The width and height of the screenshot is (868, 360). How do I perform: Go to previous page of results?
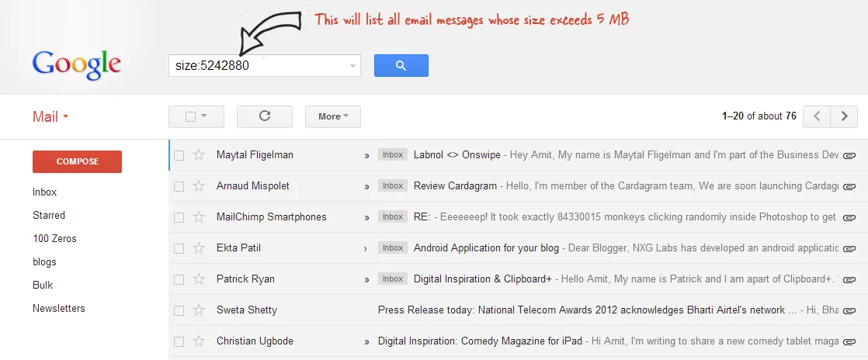pyautogui.click(x=816, y=116)
